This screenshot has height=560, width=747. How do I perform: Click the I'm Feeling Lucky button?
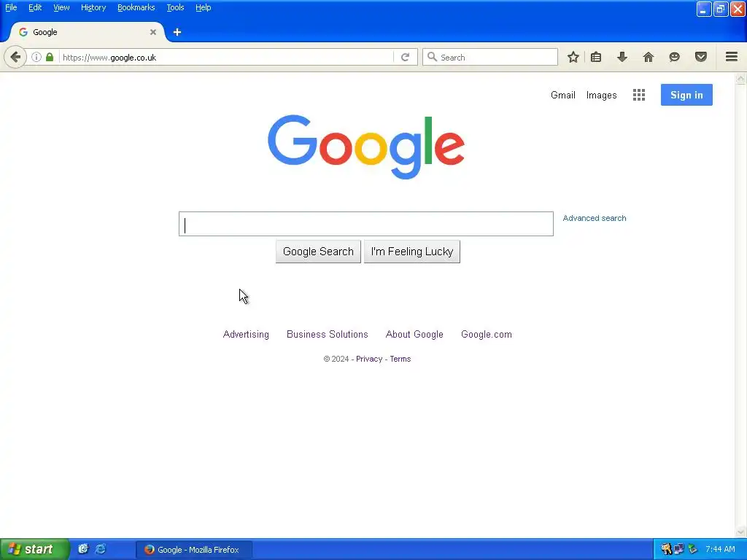pyautogui.click(x=412, y=252)
